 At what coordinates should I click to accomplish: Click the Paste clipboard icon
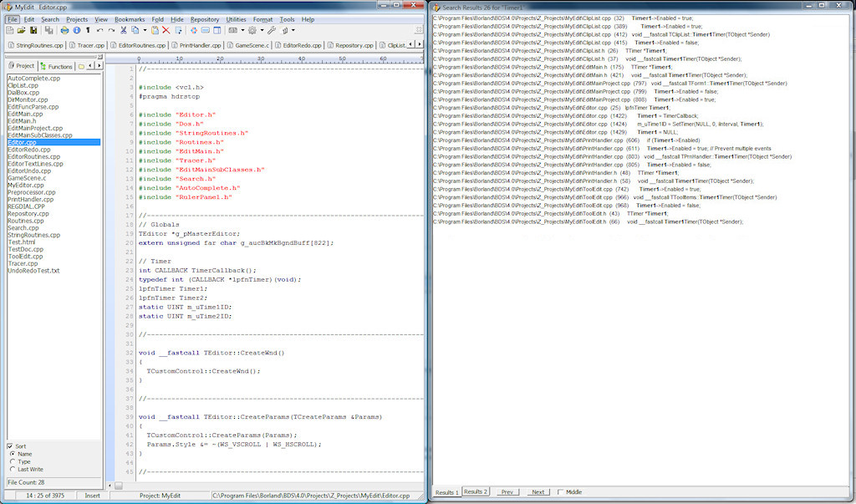click(155, 31)
